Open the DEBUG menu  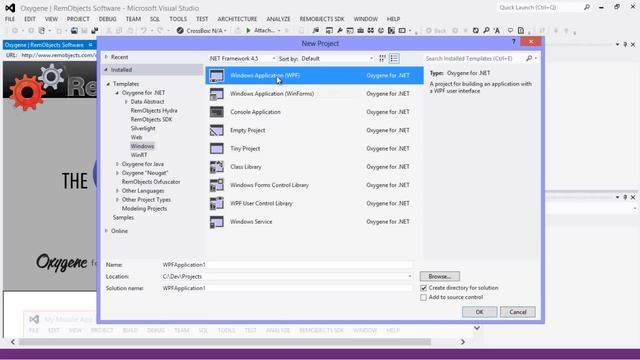[107, 19]
